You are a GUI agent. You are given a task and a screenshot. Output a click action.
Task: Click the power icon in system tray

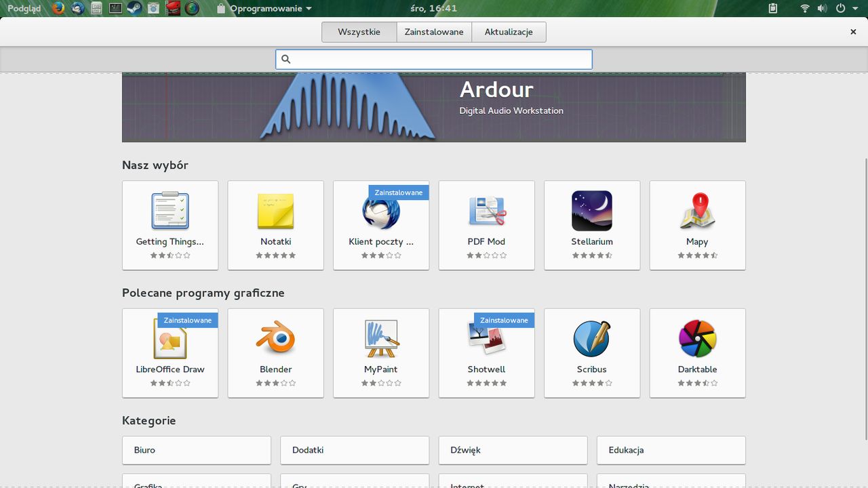[840, 8]
